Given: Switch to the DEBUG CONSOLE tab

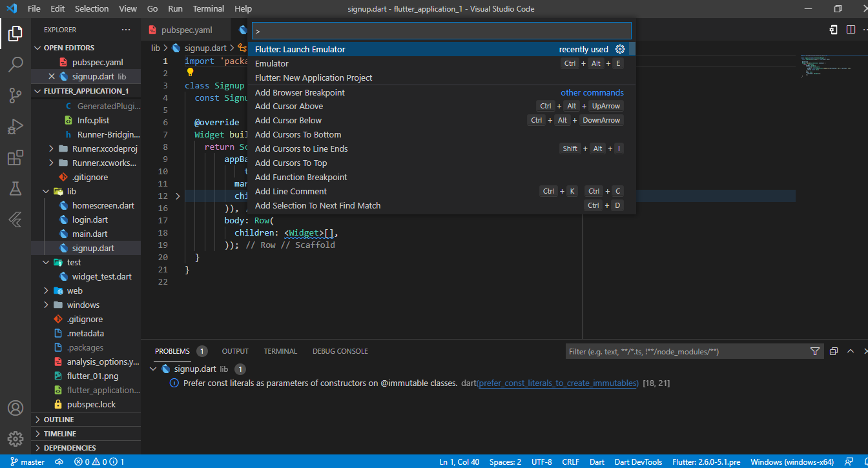Looking at the screenshot, I should click(x=340, y=351).
